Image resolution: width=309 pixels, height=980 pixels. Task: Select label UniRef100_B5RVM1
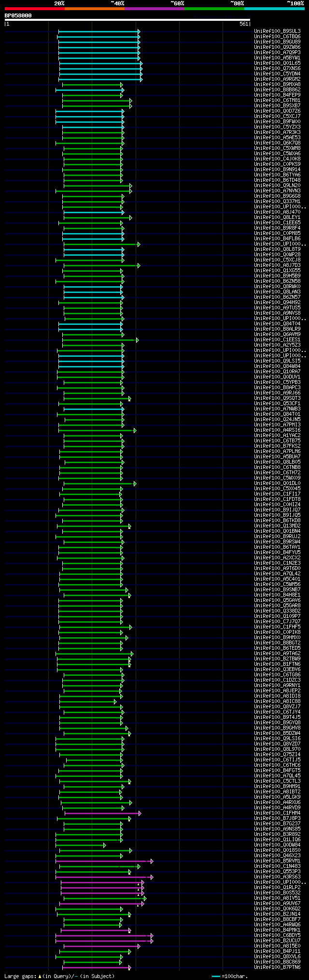click(x=277, y=861)
